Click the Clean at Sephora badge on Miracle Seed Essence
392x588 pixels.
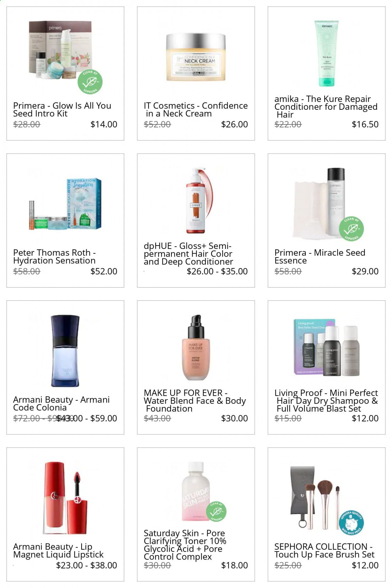pos(351,229)
